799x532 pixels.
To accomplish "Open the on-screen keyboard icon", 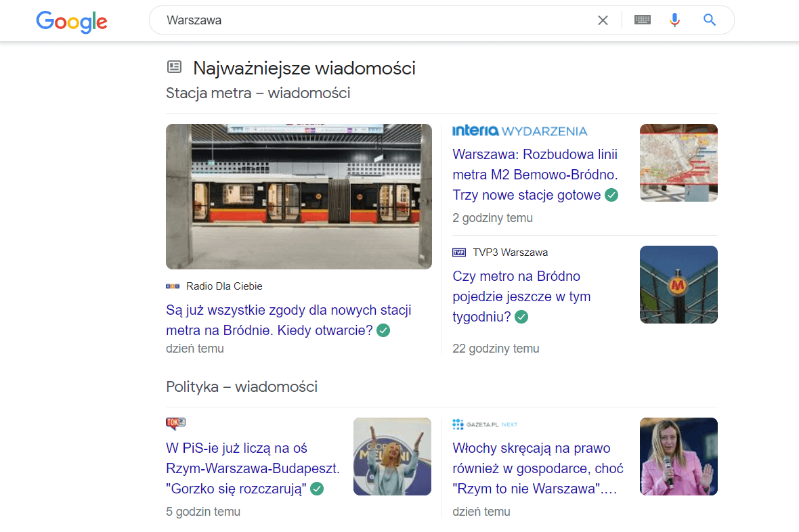I will pos(642,20).
